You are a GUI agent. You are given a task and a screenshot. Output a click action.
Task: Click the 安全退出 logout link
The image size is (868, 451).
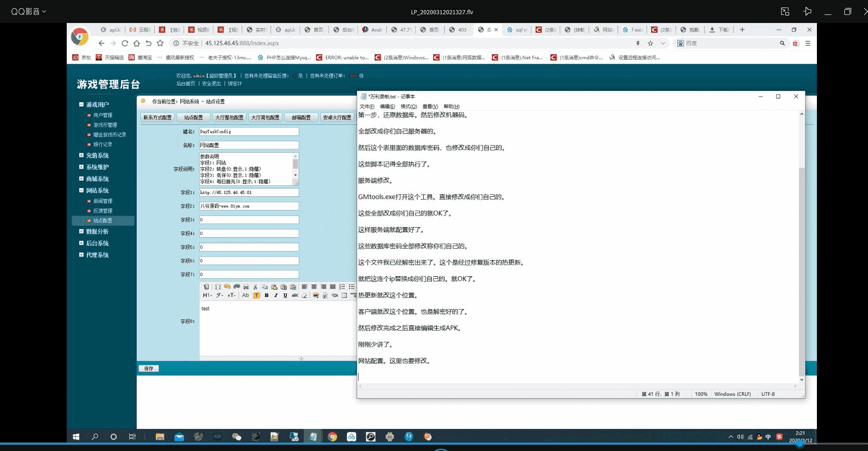click(x=211, y=84)
